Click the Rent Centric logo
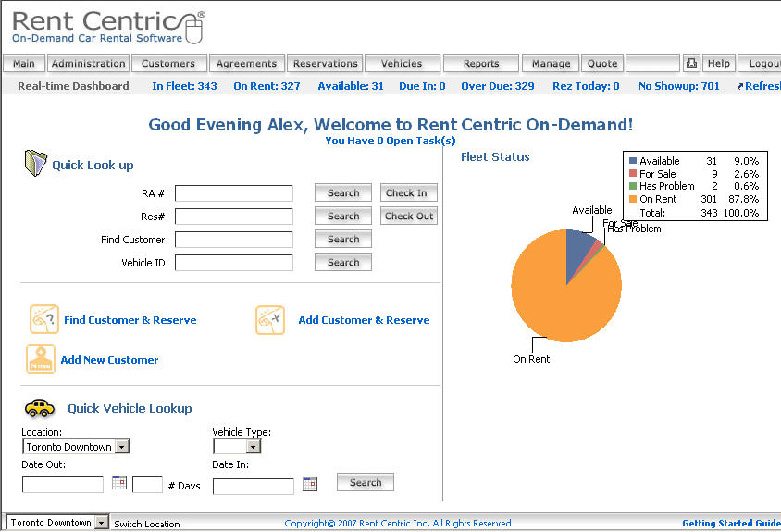 click(x=108, y=28)
